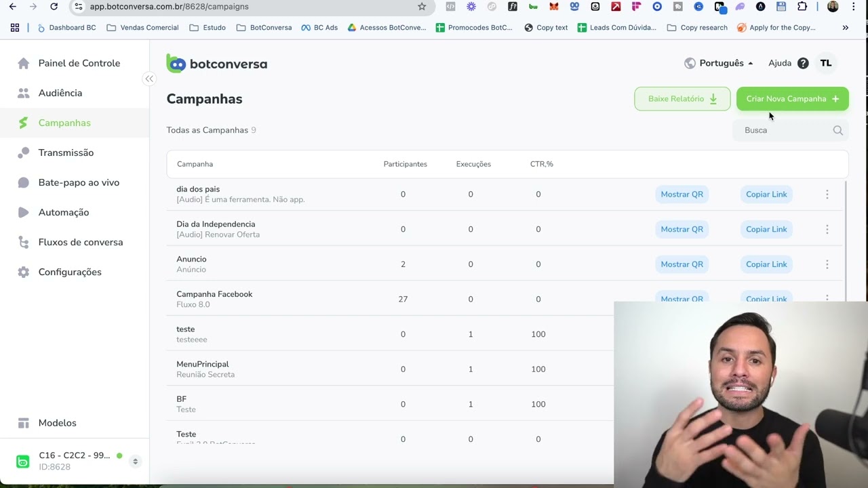This screenshot has height=488, width=868.
Task: Open Configurações section
Action: click(70, 272)
